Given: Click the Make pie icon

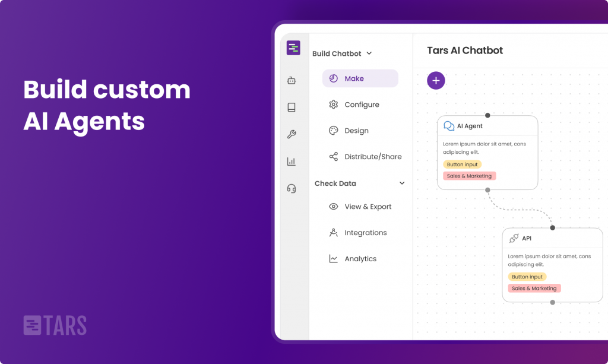Looking at the screenshot, I should click(334, 78).
